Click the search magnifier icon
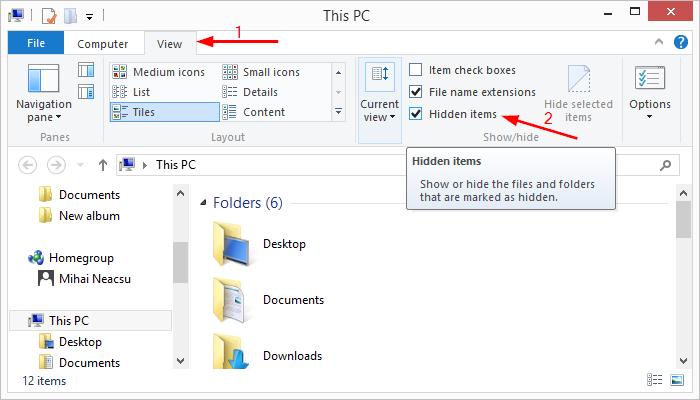 [666, 165]
